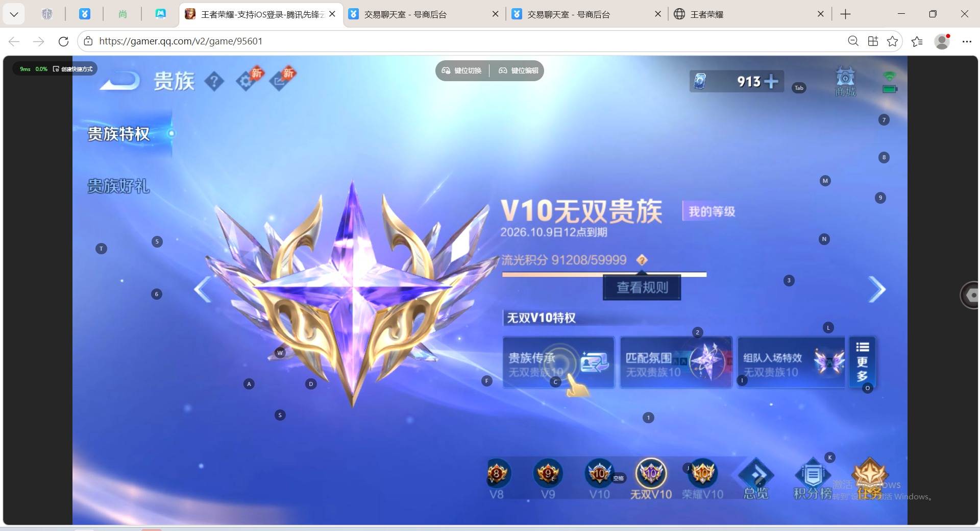Image resolution: width=980 pixels, height=531 pixels.
Task: Open the 贵族 gear settings icon
Action: [x=248, y=80]
